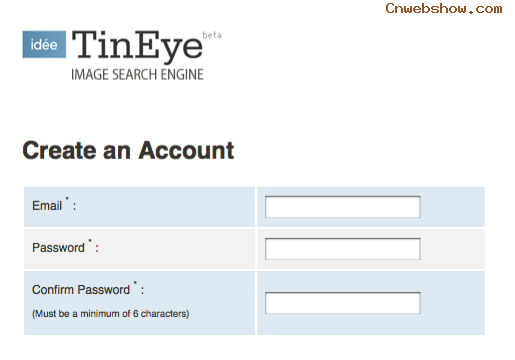Click the IMAGE SEARCH ENGINE tagline
This screenshot has width=515, height=360.
click(x=137, y=74)
